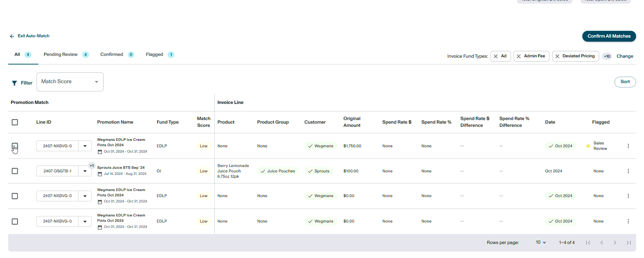Switch to the Flagged tab
Screen dimensions: 644x258
(x=160, y=54)
